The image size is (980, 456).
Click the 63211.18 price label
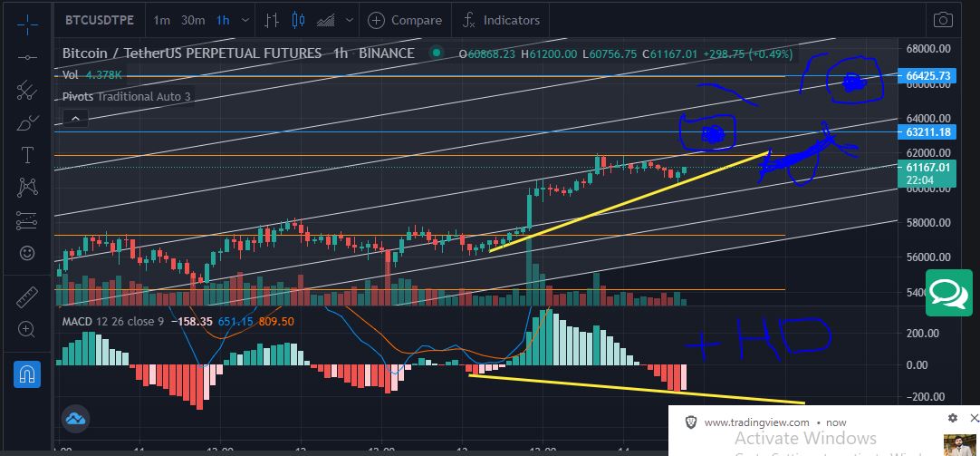pos(927,131)
